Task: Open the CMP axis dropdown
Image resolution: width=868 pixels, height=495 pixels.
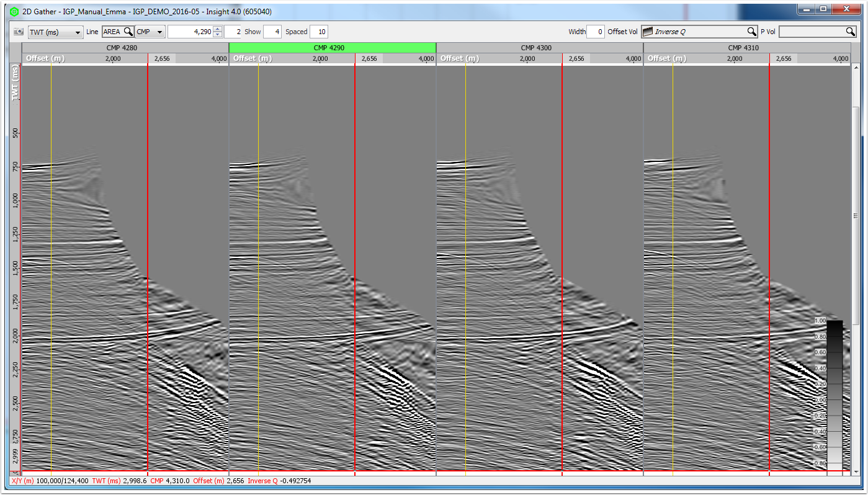Action: 150,32
